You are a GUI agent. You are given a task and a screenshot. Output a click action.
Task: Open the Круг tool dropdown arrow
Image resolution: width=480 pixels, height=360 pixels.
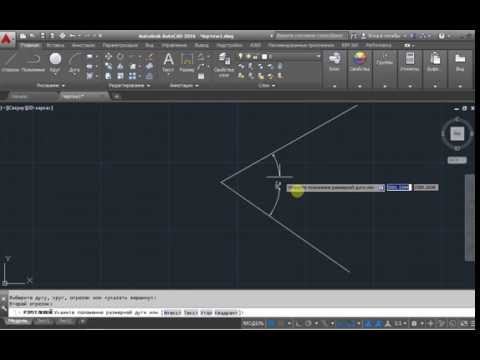(x=55, y=75)
